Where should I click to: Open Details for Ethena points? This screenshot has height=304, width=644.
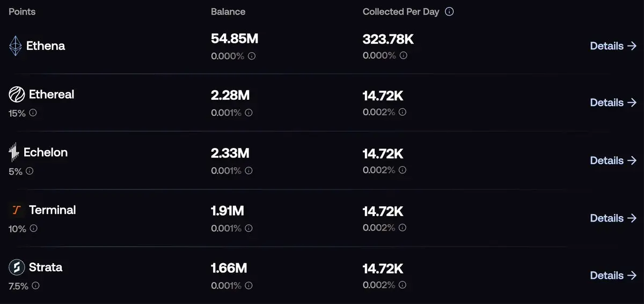(613, 46)
